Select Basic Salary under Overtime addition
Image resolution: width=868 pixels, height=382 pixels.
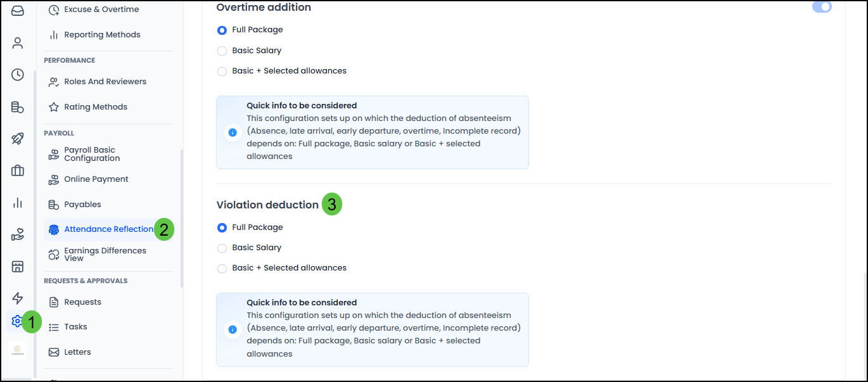[222, 51]
